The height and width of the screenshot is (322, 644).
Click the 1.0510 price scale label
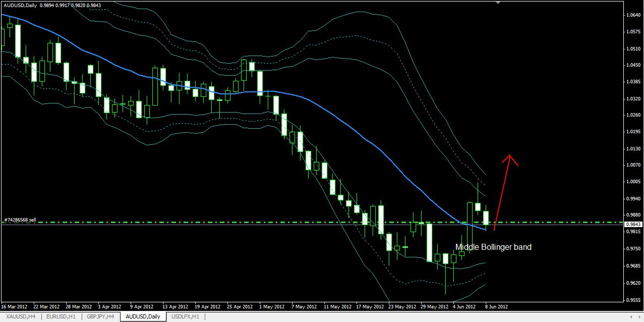pos(632,48)
